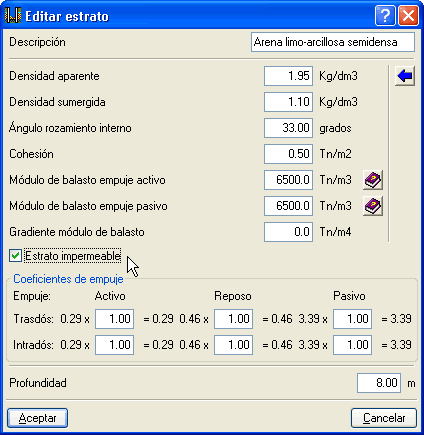Click the Cancelar button
Screen dimensions: 424x435
pos(384,418)
